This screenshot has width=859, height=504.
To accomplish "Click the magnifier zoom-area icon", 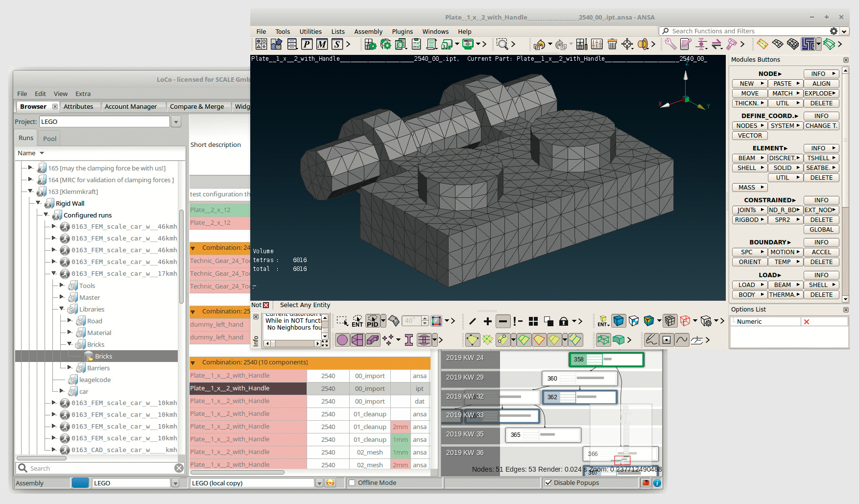I will click(502, 45).
